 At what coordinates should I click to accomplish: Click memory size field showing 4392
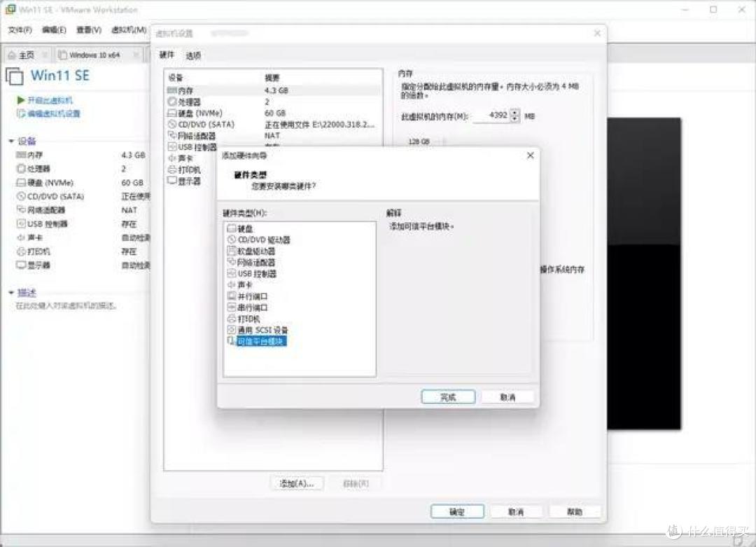click(x=491, y=116)
